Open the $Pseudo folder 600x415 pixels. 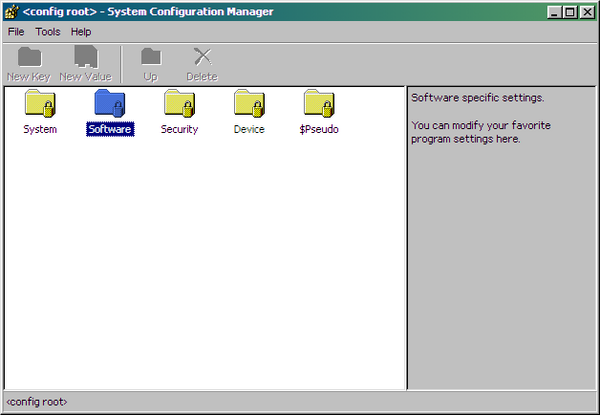click(x=319, y=105)
